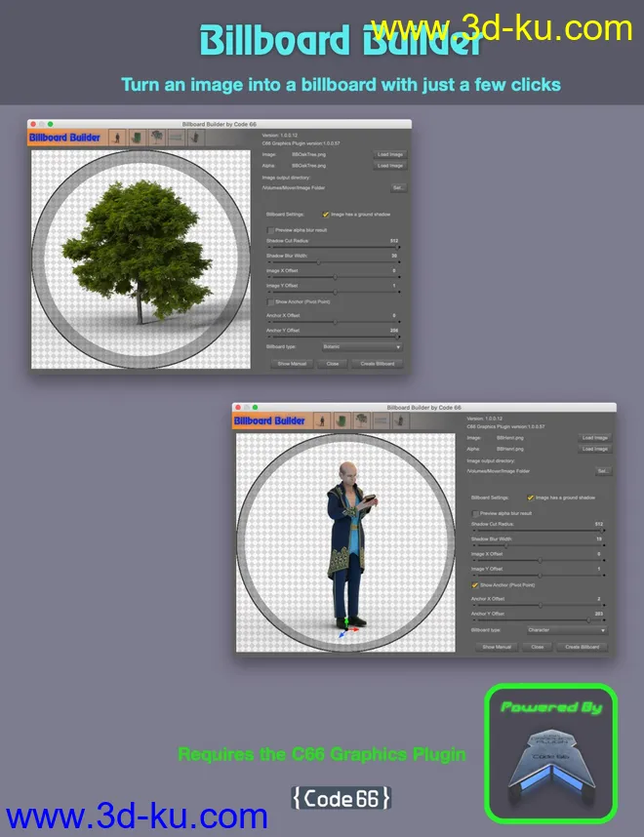Click Shadow Cut Radius slider in Henri character window
This screenshot has height=837, width=644.
coord(539,531)
